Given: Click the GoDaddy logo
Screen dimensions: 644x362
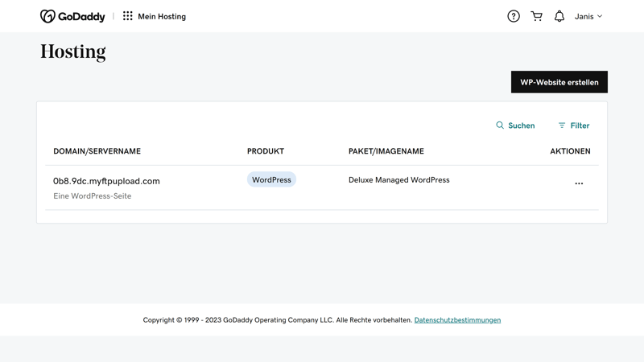Looking at the screenshot, I should click(x=72, y=16).
